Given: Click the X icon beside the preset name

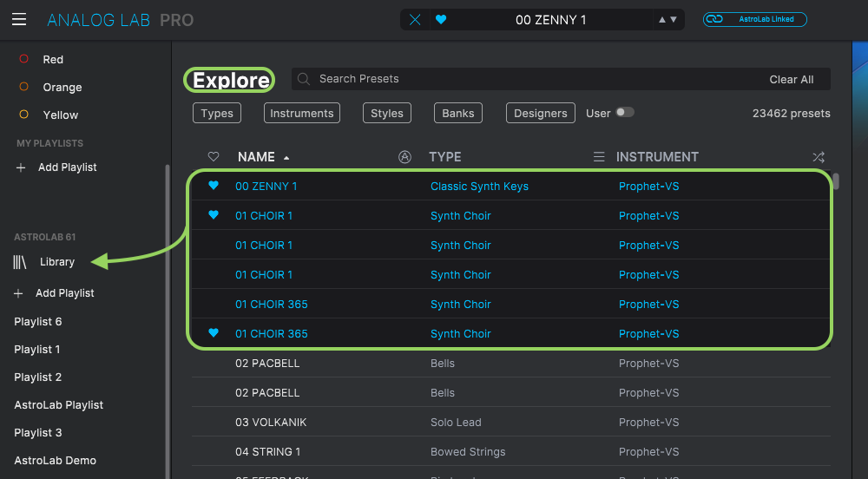Looking at the screenshot, I should click(x=415, y=20).
